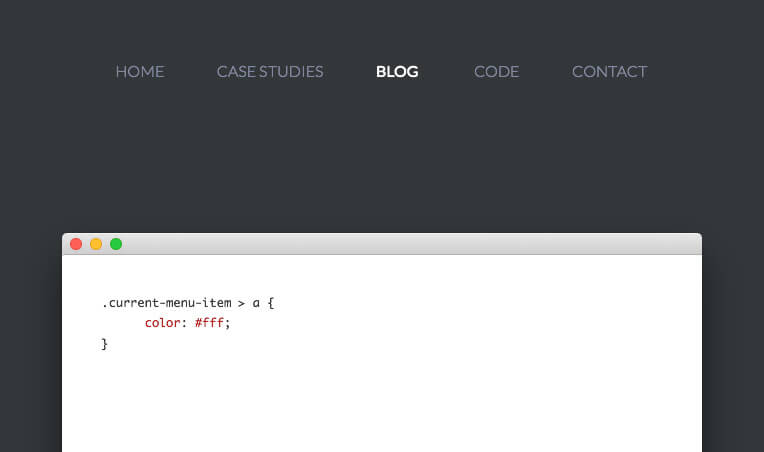Go to the CASE STUDIES page
The height and width of the screenshot is (452, 764).
pyautogui.click(x=269, y=71)
